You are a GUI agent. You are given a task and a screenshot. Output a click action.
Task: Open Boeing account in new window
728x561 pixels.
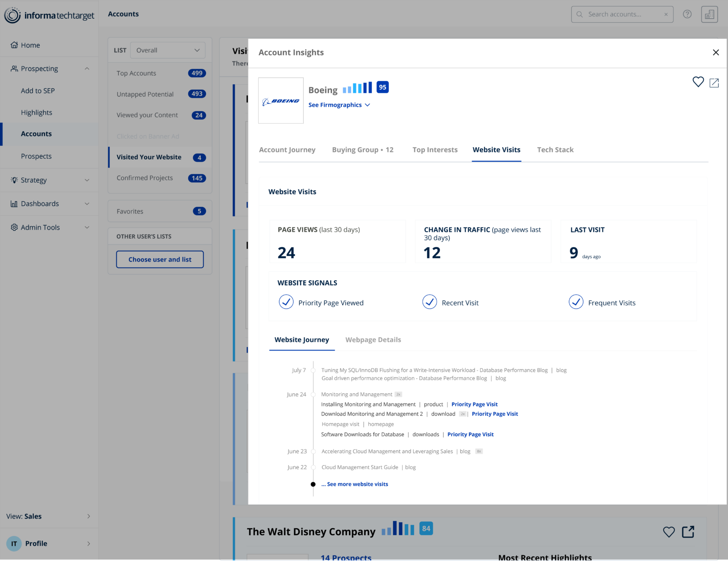pos(714,83)
